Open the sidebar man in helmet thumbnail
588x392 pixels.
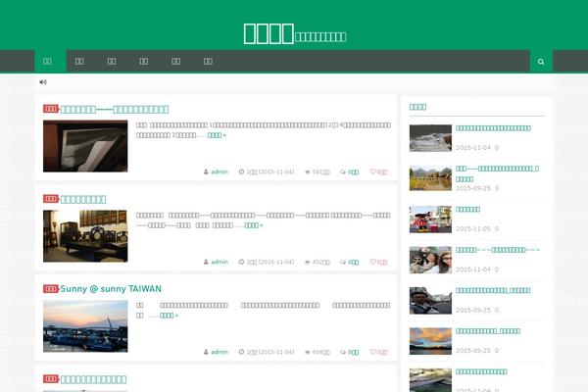[430, 301]
